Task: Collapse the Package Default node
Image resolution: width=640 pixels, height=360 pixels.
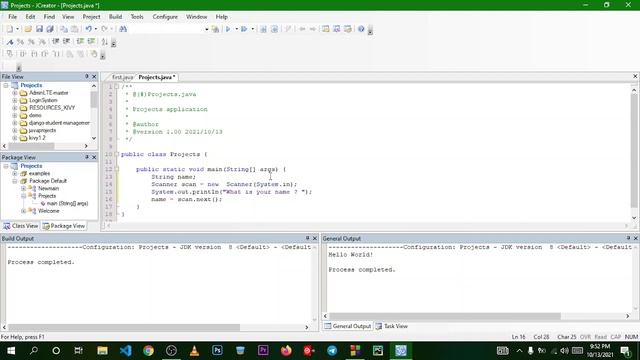Action: tap(15, 181)
